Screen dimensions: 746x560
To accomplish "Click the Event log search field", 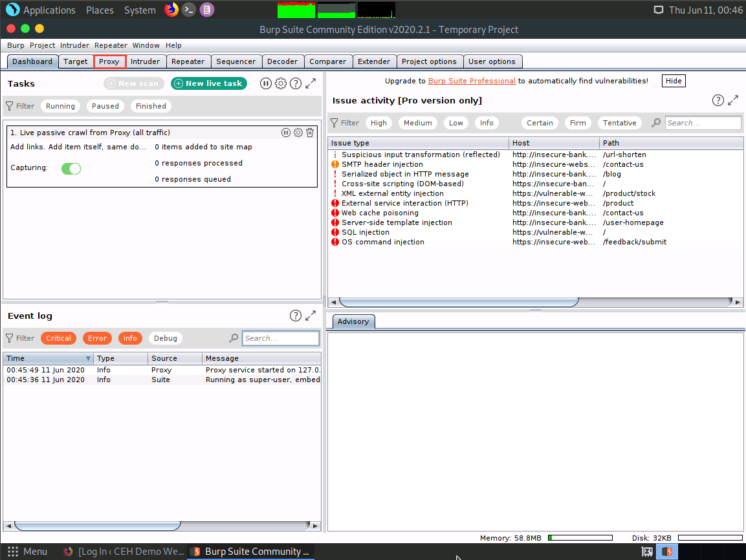I will [x=281, y=338].
